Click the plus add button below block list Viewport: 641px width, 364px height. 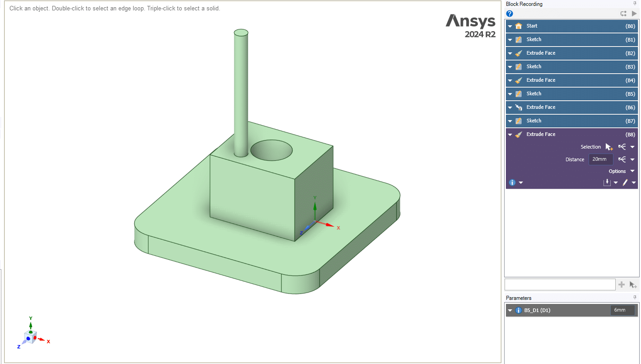tap(622, 285)
